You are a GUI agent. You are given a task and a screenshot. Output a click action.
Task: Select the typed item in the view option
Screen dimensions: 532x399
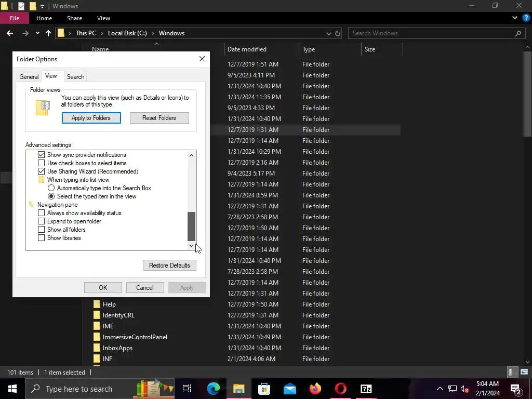click(51, 196)
